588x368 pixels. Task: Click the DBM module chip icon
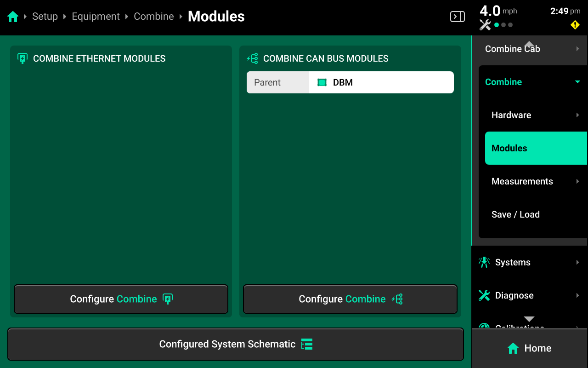pos(322,82)
